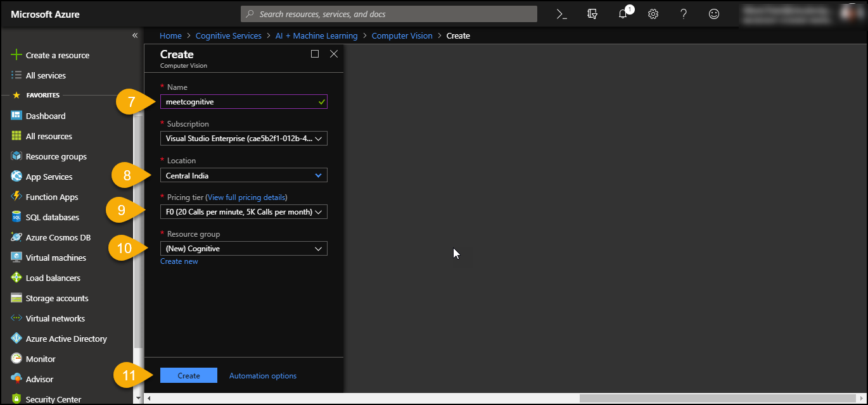Close the Create Computer Vision blade
Screen dimensions: 868x405
(x=334, y=54)
